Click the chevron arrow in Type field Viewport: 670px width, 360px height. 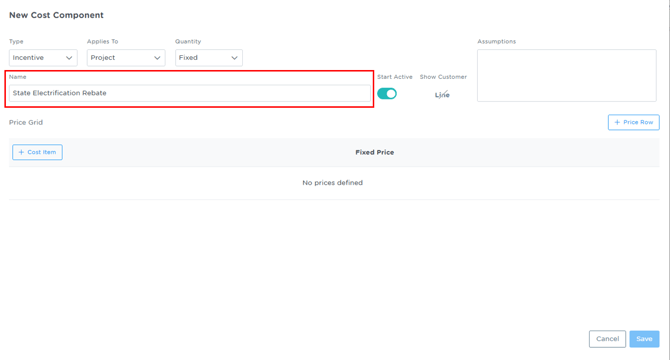(x=69, y=58)
